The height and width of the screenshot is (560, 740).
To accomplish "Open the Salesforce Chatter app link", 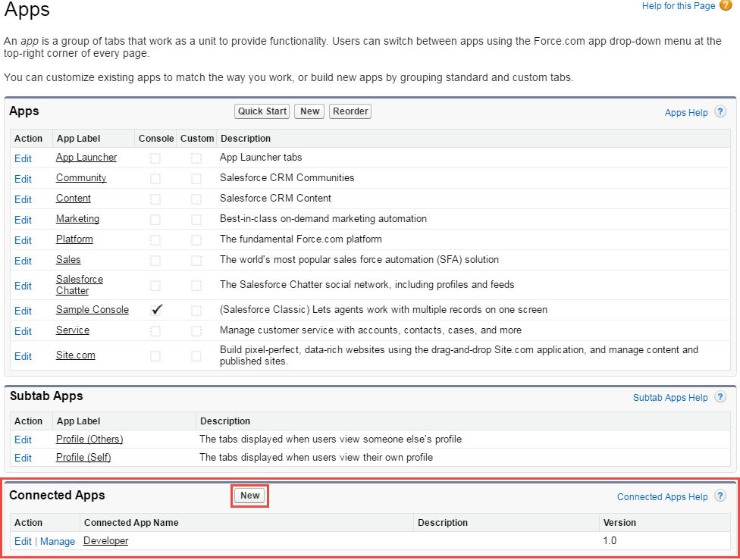I will point(80,285).
